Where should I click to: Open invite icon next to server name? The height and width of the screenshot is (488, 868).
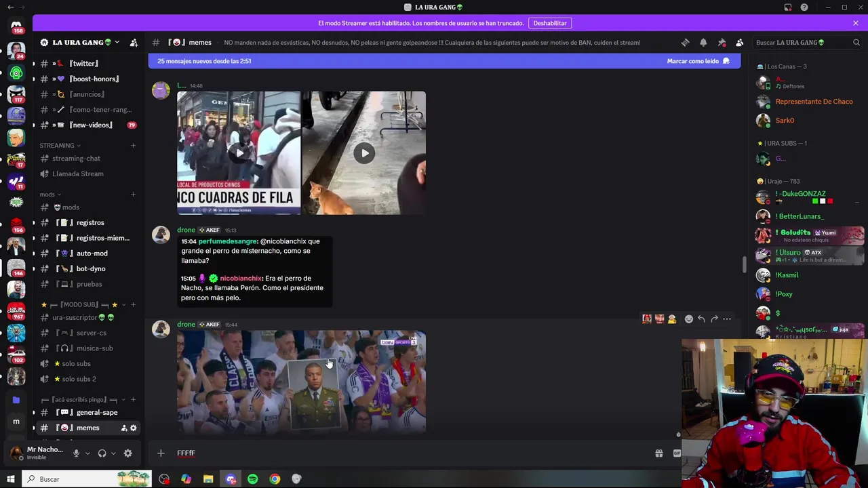pyautogui.click(x=134, y=42)
